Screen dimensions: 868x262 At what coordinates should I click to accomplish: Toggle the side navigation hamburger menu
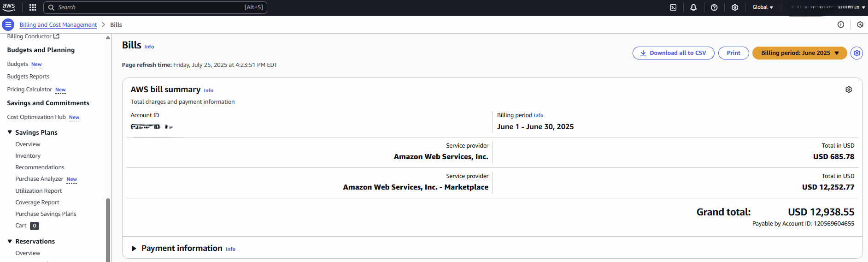pos(8,24)
